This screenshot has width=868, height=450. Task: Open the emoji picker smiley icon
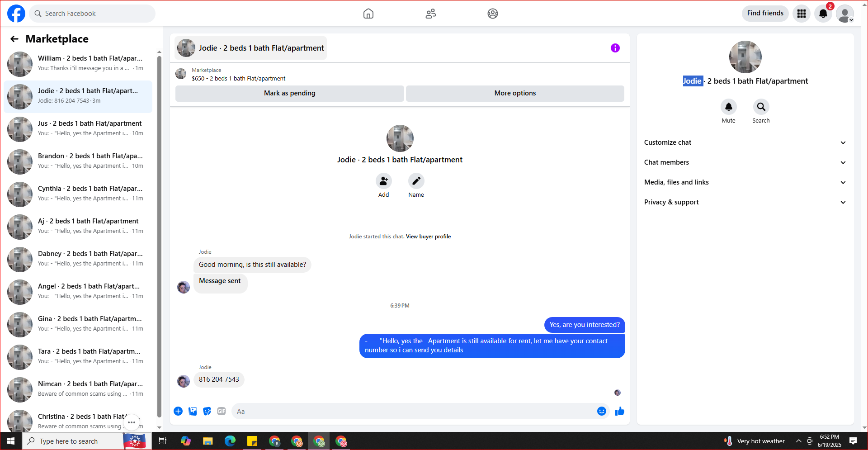pyautogui.click(x=602, y=411)
